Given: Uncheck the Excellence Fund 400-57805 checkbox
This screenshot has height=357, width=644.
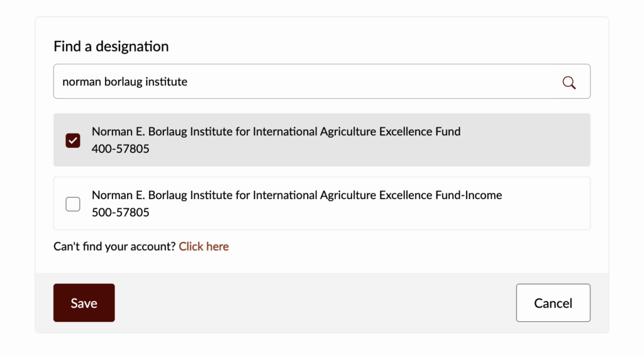Looking at the screenshot, I should [x=73, y=140].
